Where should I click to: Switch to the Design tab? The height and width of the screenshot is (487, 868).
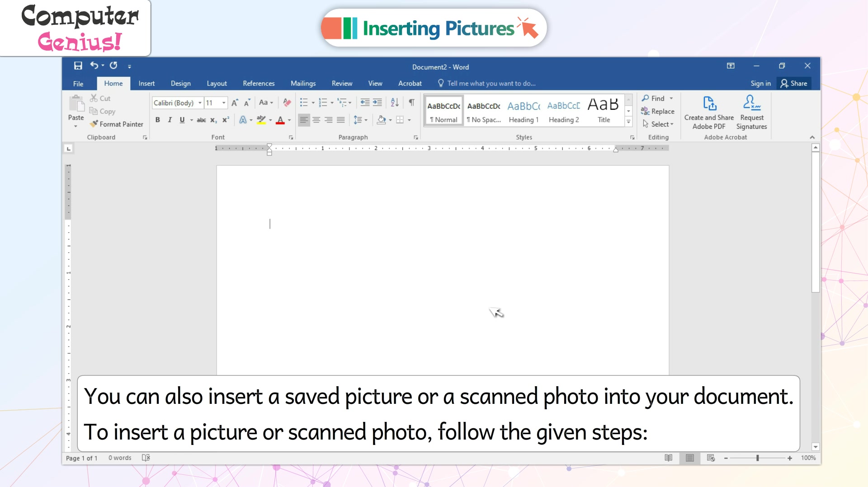(181, 84)
